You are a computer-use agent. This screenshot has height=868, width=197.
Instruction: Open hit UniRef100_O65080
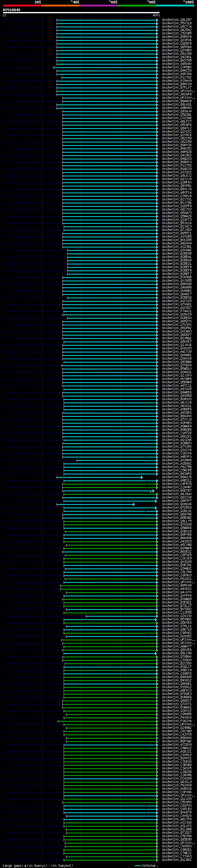pyautogui.click(x=176, y=64)
